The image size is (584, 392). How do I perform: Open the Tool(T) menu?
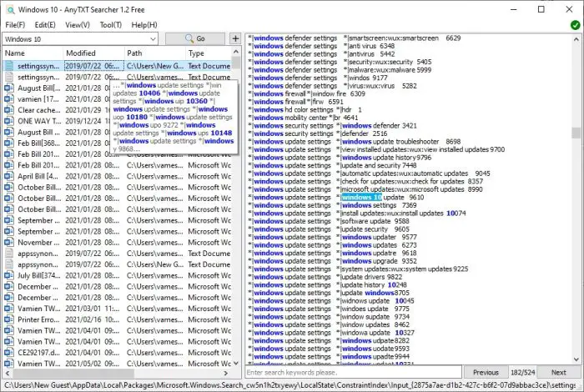click(111, 25)
